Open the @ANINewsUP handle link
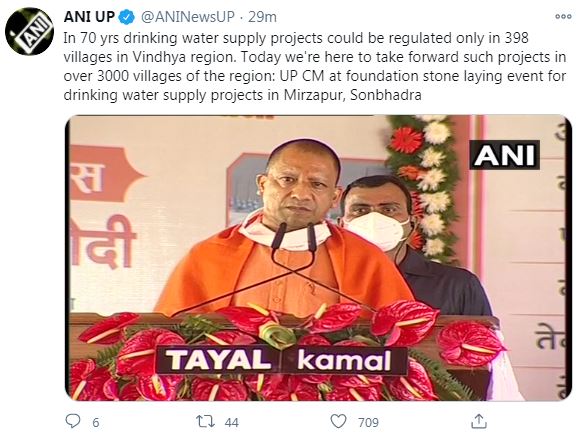This screenshot has width=584, height=440. point(187,17)
